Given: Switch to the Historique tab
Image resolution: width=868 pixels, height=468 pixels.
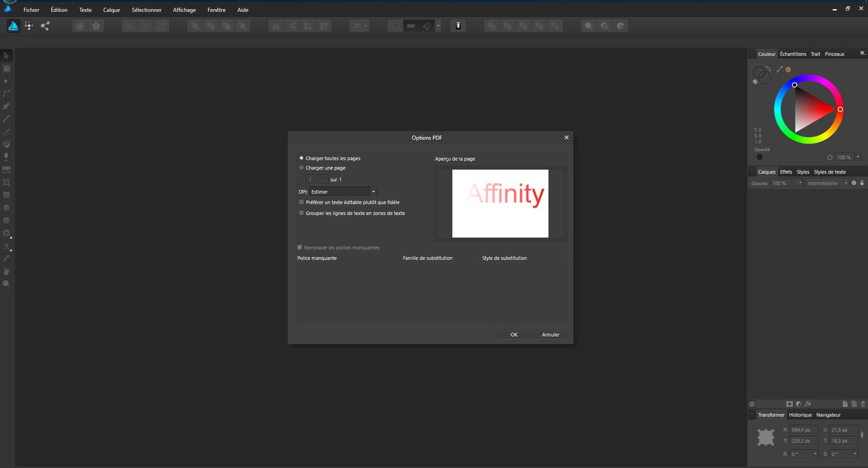Looking at the screenshot, I should coord(800,414).
